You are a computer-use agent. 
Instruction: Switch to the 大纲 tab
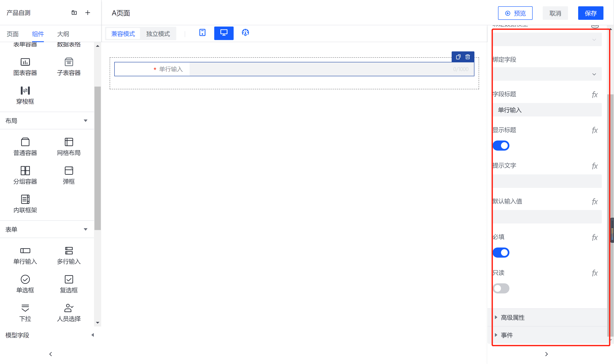click(63, 34)
